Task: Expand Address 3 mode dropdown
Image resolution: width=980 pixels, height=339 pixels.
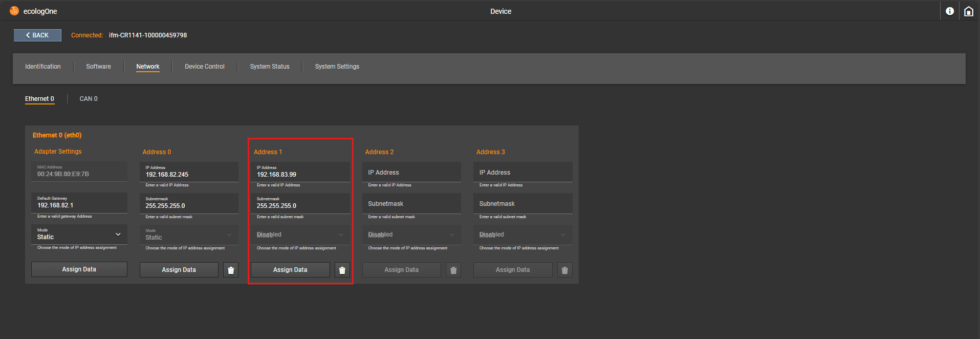Action: 522,235
